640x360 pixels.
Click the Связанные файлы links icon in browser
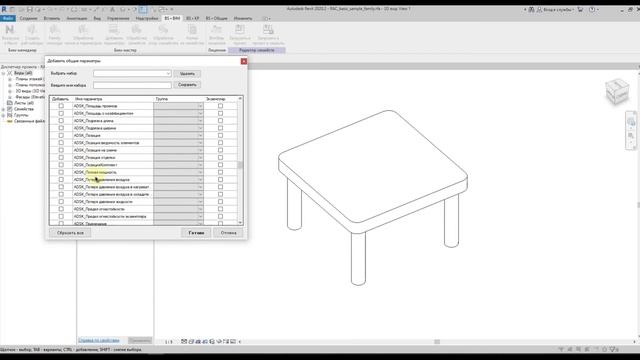10,121
